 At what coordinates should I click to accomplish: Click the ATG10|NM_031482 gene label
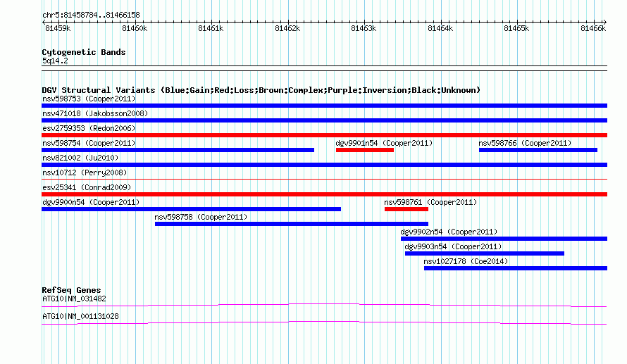[x=74, y=299]
